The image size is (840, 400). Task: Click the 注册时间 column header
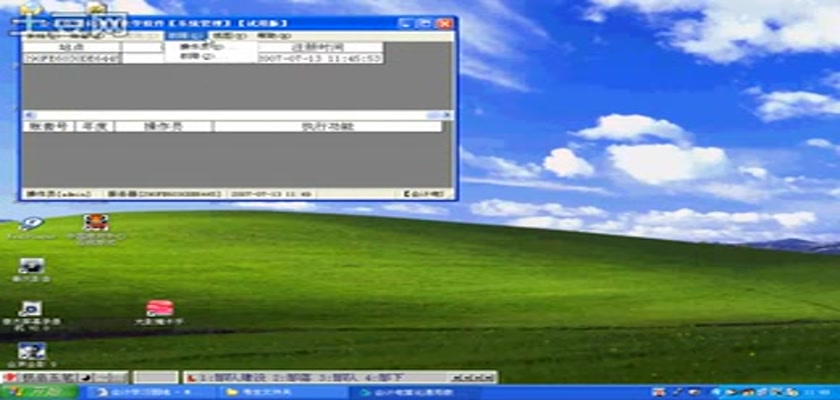tap(320, 48)
